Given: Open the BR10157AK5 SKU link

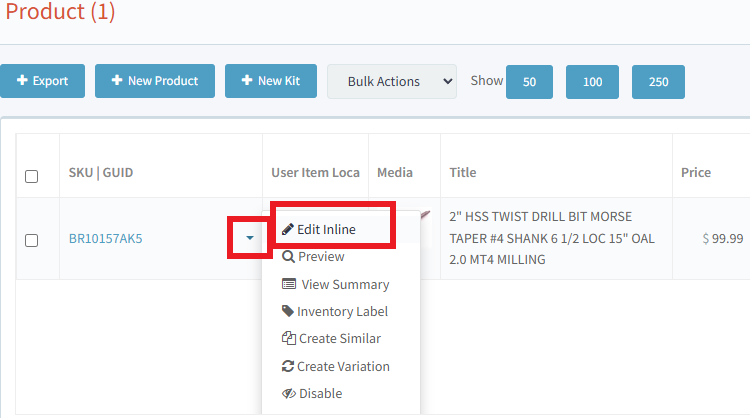Looking at the screenshot, I should point(105,239).
